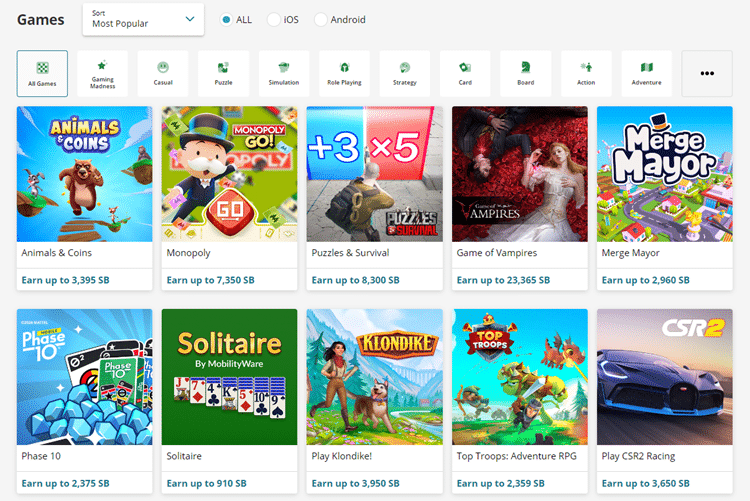Open the Board games category
750x501 pixels.
pyautogui.click(x=526, y=73)
